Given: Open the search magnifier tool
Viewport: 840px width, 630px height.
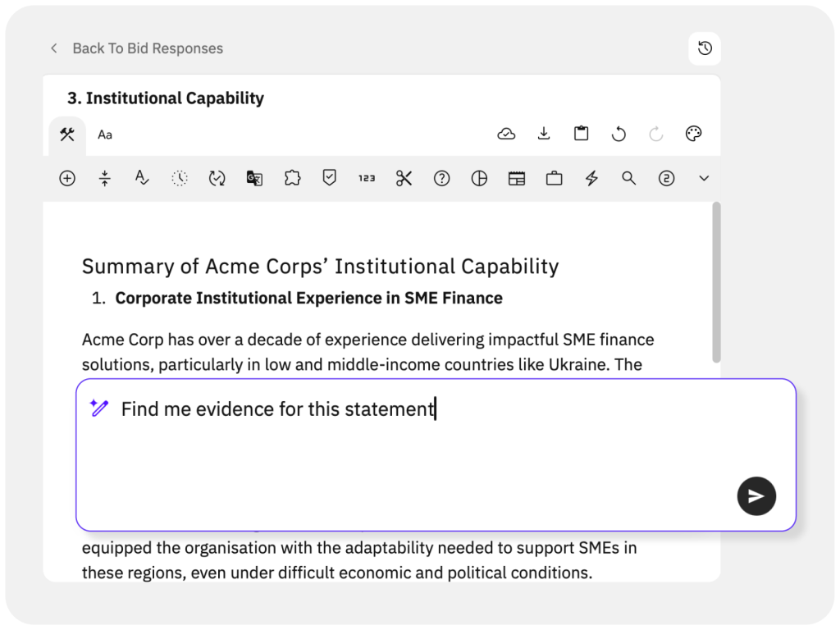Looking at the screenshot, I should tap(628, 178).
